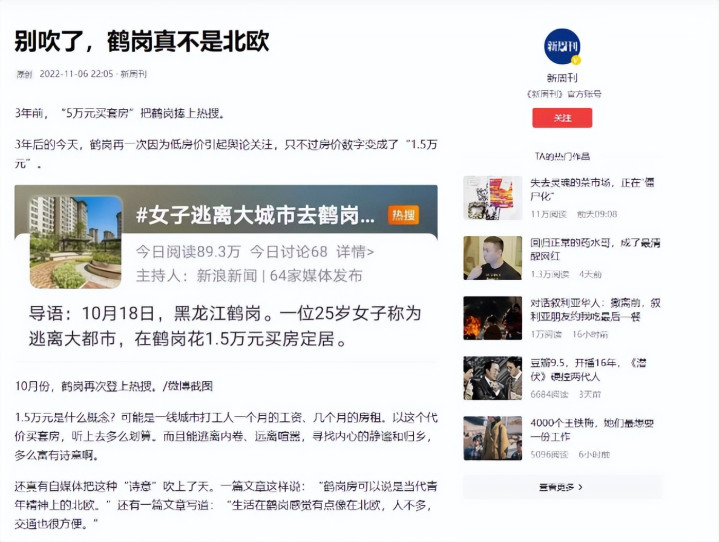Click the 11万阅读 count text
The width and height of the screenshot is (719, 542).
coord(548,214)
